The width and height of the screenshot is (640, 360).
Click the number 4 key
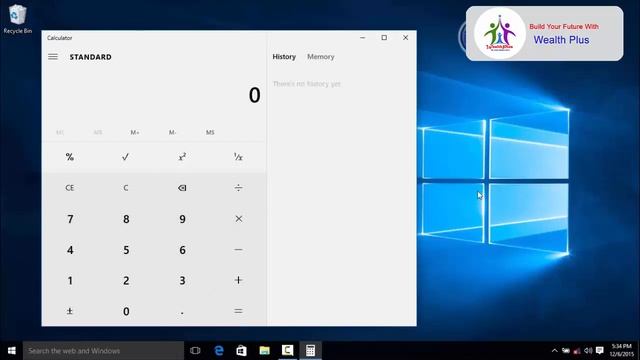[70, 249]
